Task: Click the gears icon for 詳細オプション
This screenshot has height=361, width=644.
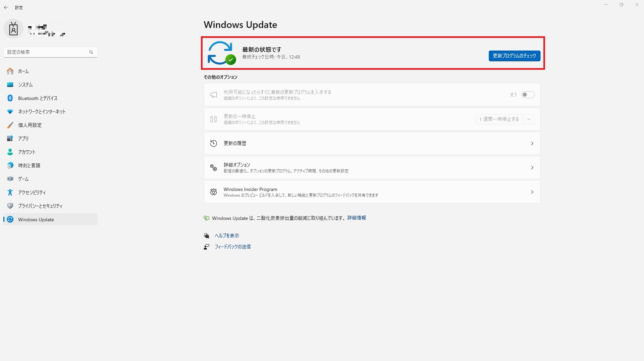Action: 214,167
